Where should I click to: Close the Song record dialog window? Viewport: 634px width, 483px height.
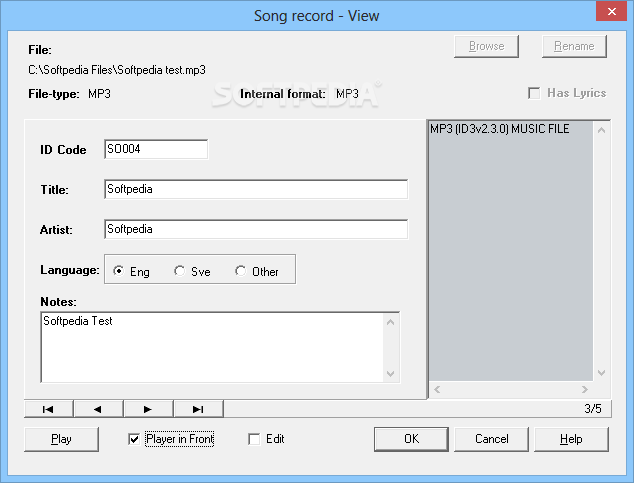click(612, 12)
